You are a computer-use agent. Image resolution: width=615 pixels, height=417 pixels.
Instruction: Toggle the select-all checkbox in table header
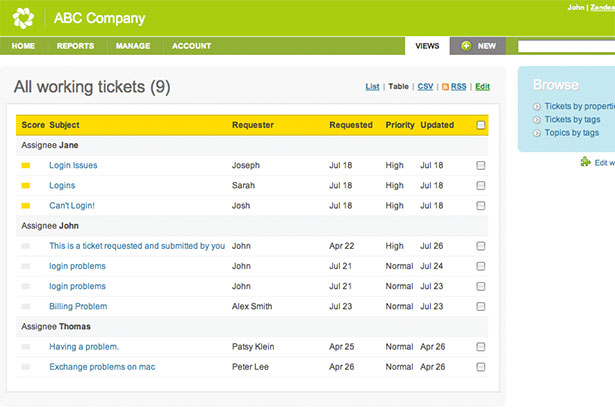pyautogui.click(x=481, y=125)
